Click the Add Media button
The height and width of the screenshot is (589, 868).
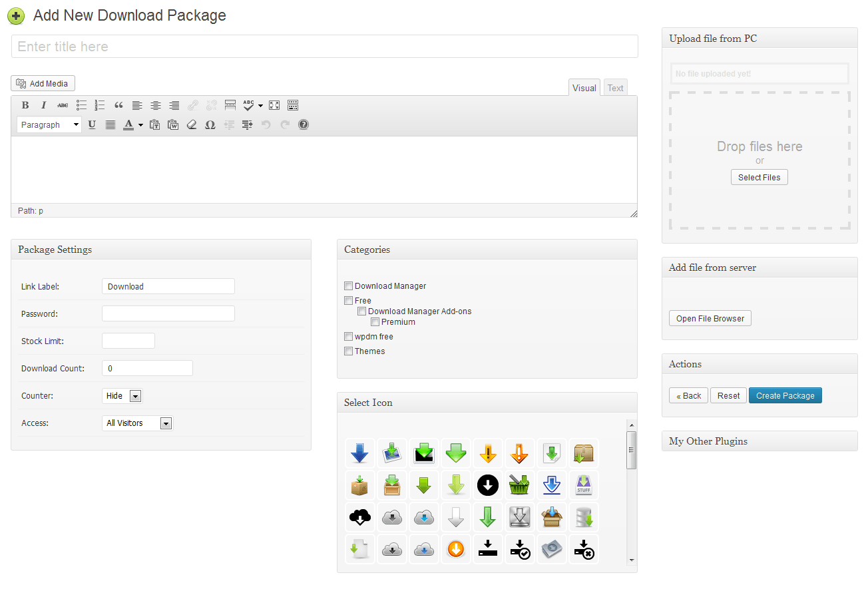pyautogui.click(x=43, y=83)
